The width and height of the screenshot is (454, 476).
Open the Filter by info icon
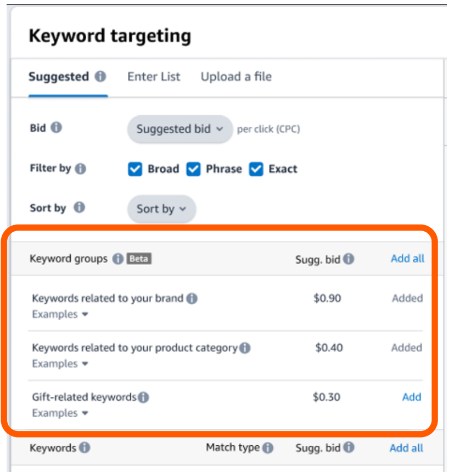[x=80, y=169]
